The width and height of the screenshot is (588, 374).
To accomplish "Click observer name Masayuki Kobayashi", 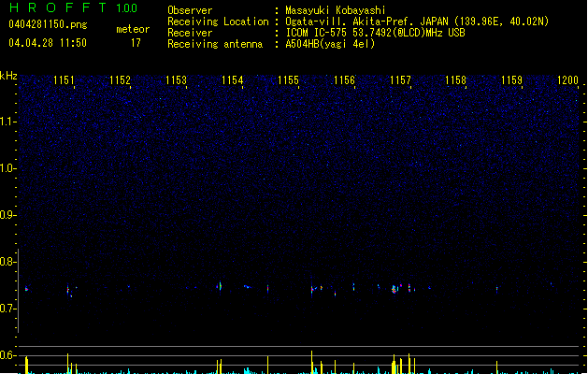I will (x=336, y=10).
